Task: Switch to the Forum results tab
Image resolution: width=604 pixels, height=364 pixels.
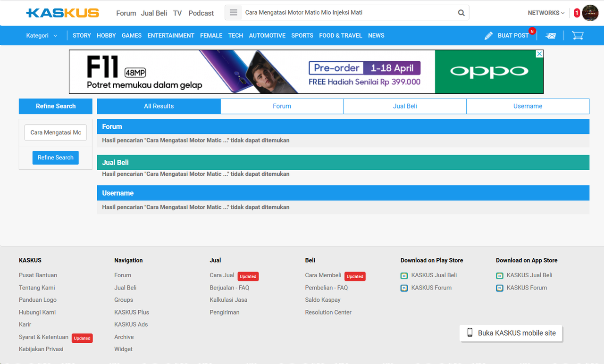Action: (x=282, y=106)
